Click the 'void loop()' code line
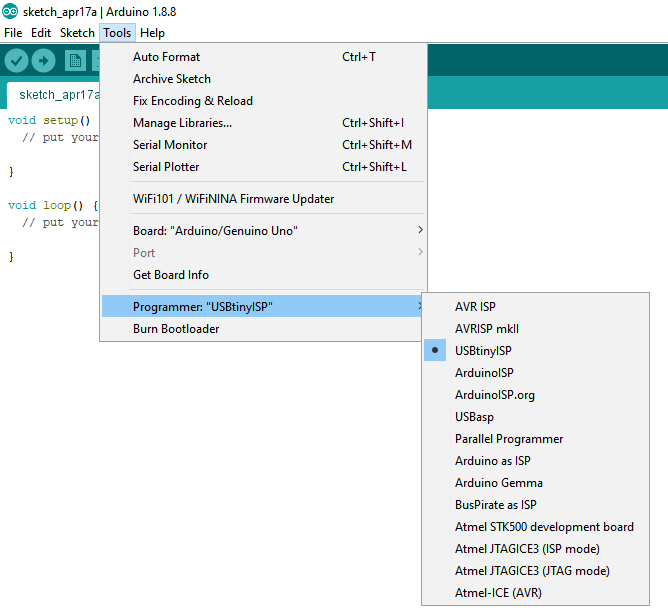This screenshot has width=668, height=612. pyautogui.click(x=53, y=206)
